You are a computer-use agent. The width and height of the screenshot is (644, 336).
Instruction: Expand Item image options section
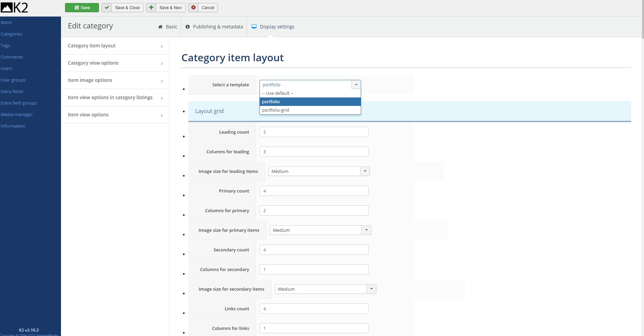click(x=115, y=80)
